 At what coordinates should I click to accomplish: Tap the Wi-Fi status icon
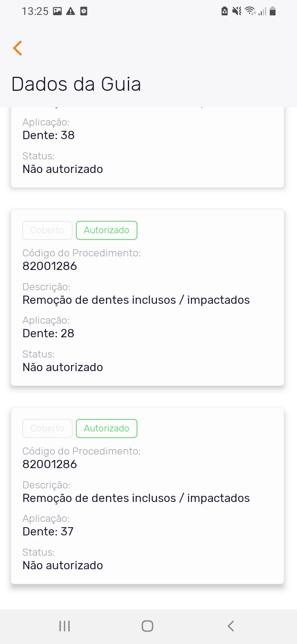(250, 12)
